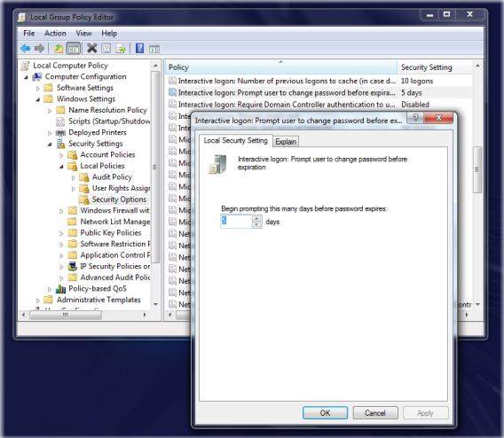Click the Apply button

(x=425, y=413)
